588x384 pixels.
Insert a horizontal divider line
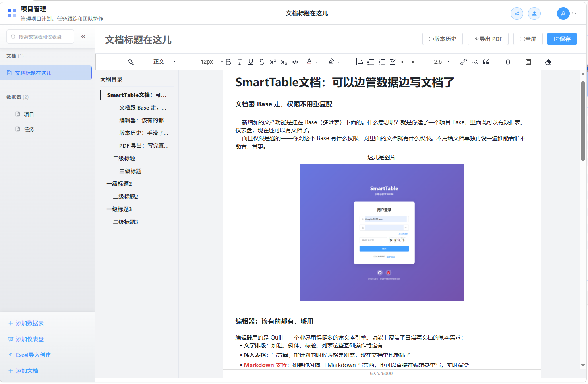pyautogui.click(x=497, y=62)
